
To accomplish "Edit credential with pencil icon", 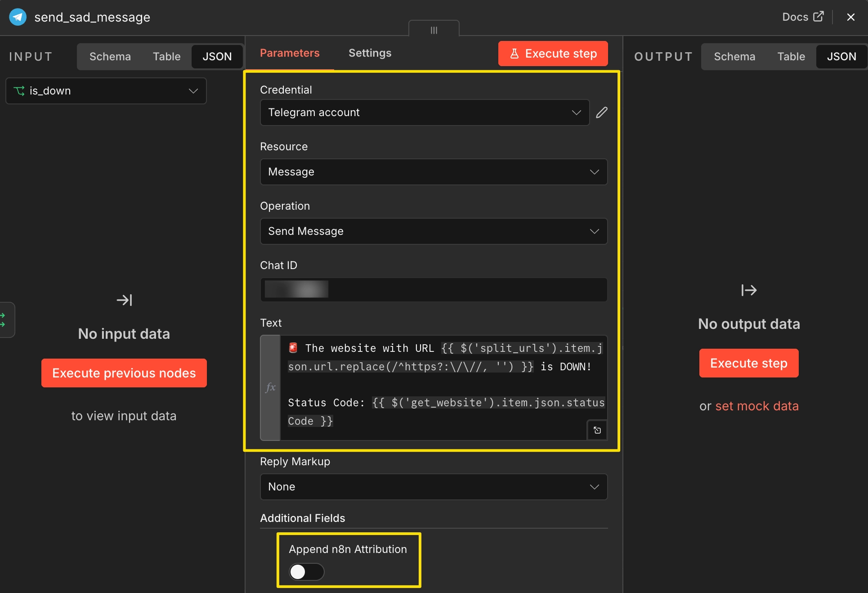I will pyautogui.click(x=602, y=112).
